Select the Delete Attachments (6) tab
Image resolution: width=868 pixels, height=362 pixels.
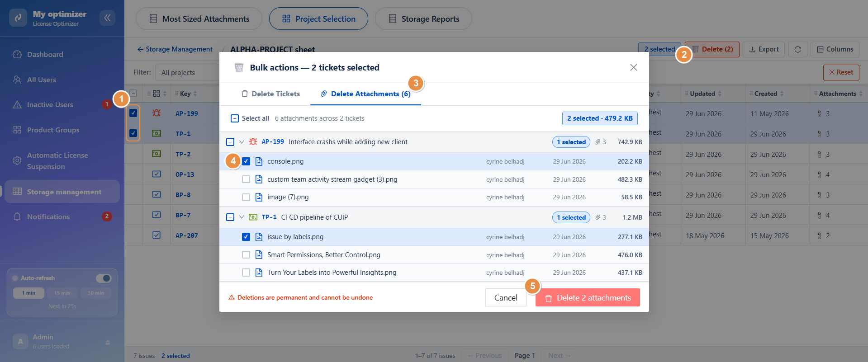click(365, 94)
